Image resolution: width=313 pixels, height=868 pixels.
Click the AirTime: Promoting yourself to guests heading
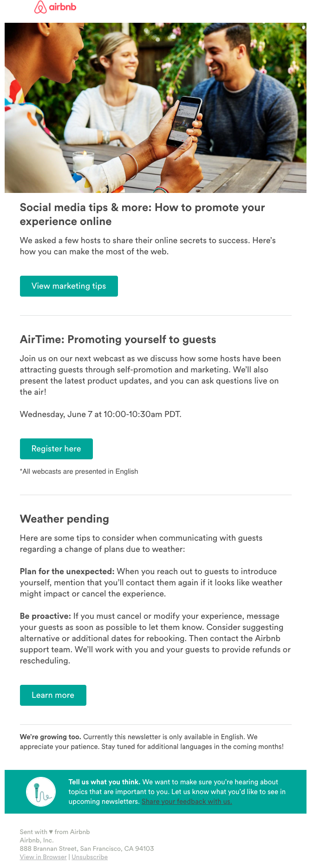click(118, 339)
